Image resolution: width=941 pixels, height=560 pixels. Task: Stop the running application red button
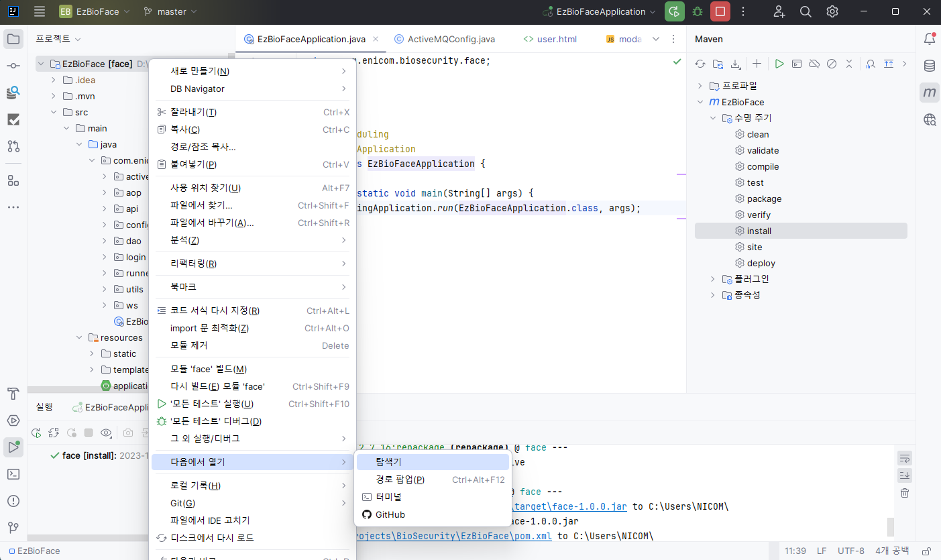(x=720, y=11)
